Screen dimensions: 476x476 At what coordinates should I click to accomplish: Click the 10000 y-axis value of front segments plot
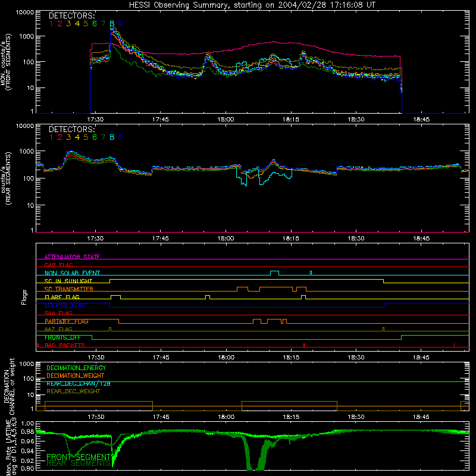(25, 12)
